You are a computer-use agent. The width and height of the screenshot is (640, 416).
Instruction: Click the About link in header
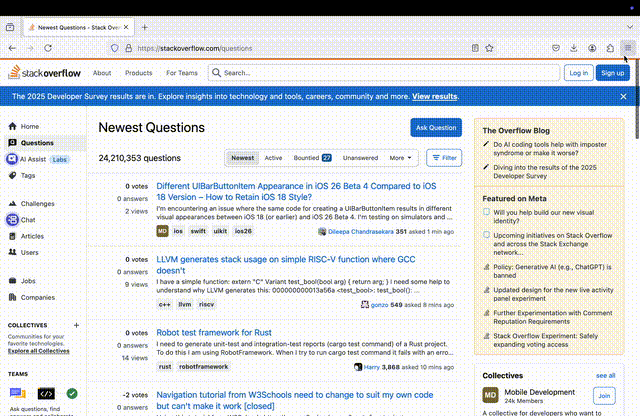pyautogui.click(x=102, y=73)
